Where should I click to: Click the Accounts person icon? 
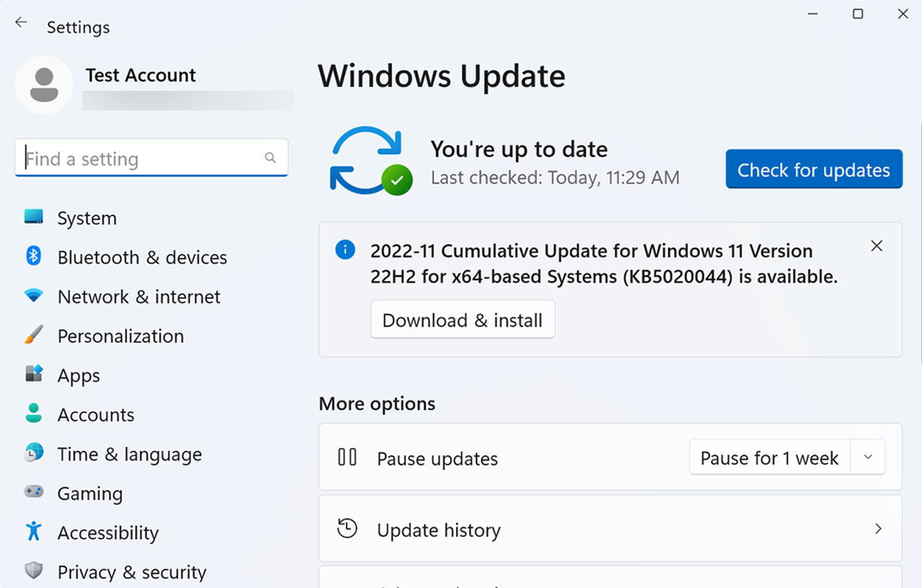[33, 413]
